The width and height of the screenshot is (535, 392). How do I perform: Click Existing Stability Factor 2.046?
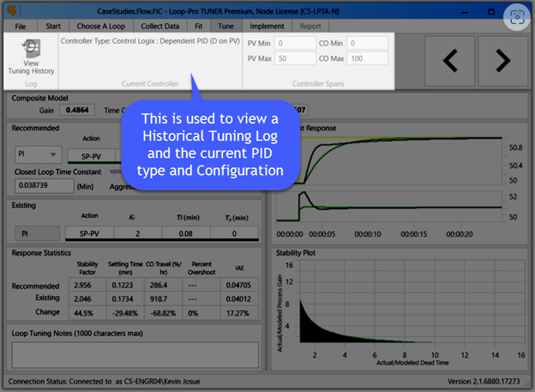click(87, 299)
